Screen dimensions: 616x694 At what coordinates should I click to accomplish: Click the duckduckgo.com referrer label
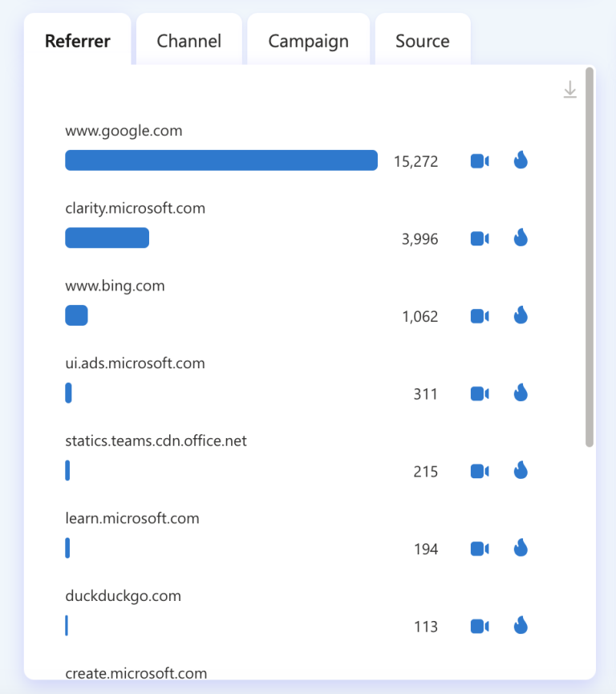[123, 596]
